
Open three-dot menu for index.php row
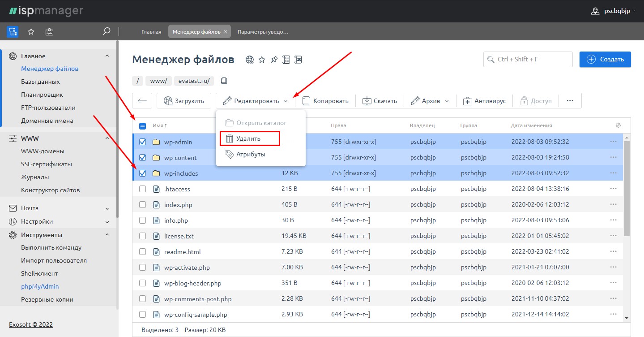point(613,205)
